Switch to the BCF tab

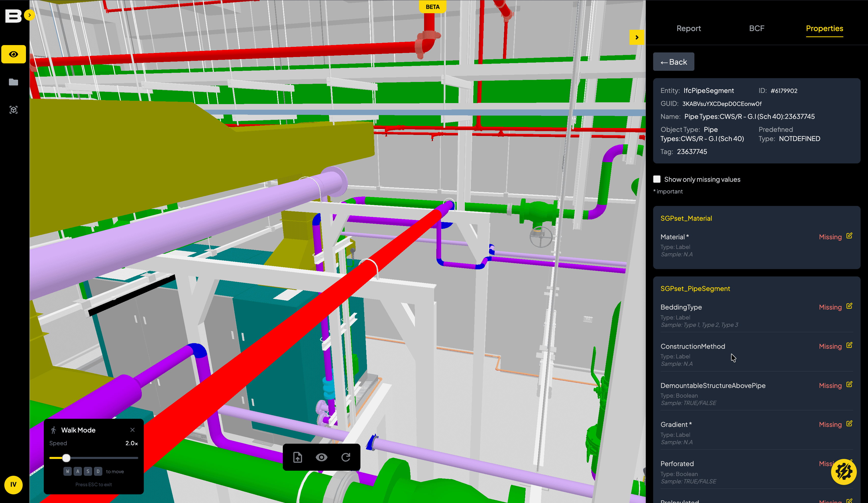coord(757,28)
